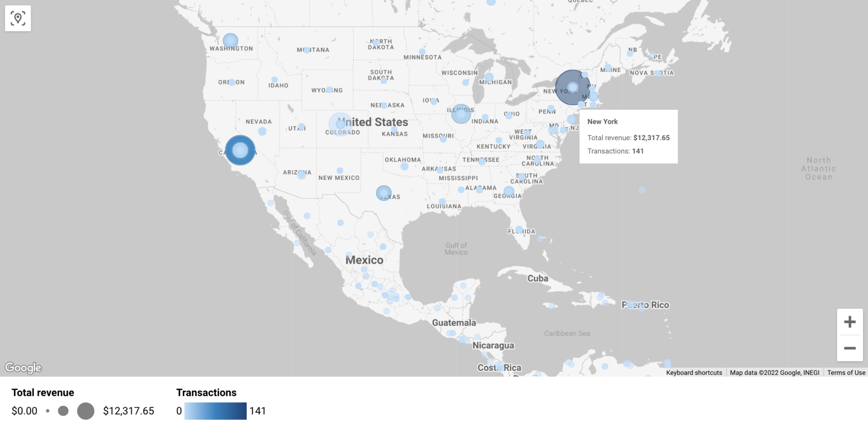Click the zoom in plus icon

point(850,322)
